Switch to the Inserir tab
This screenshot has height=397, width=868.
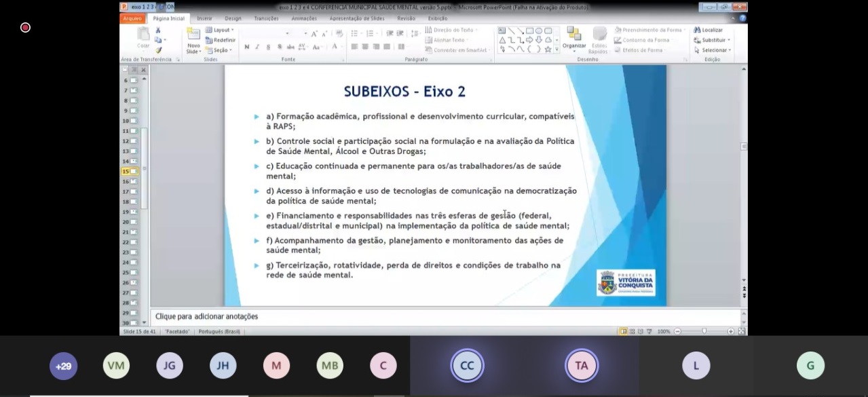pyautogui.click(x=204, y=18)
